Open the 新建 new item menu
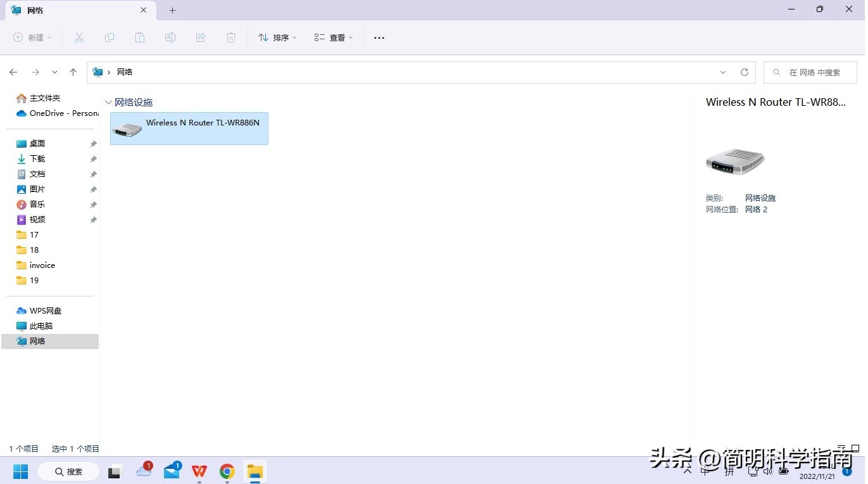 [32, 37]
